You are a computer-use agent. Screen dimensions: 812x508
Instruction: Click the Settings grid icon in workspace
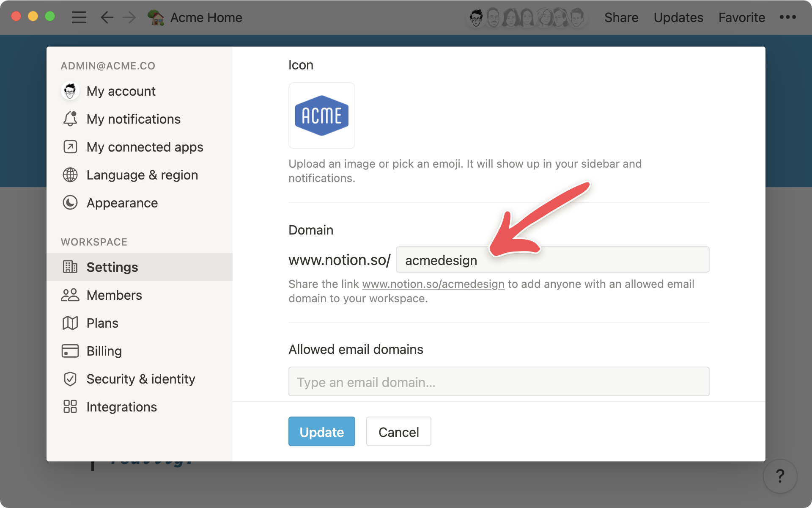[70, 266]
